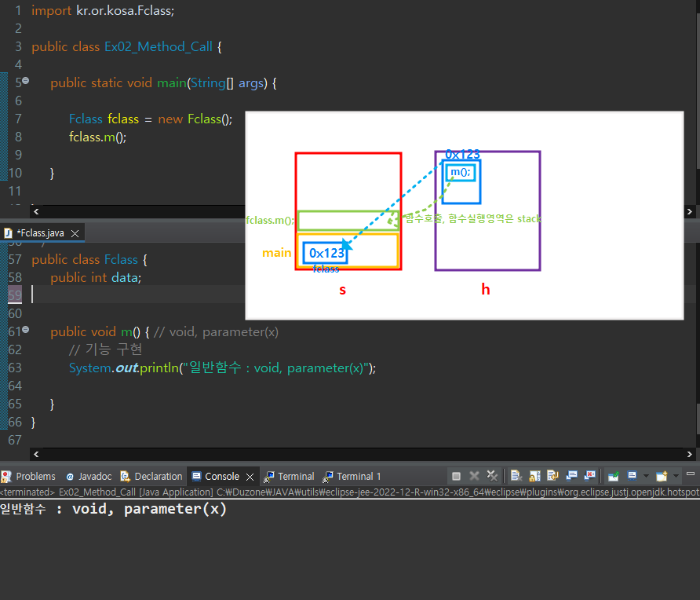Open the Declaration tab

click(151, 476)
